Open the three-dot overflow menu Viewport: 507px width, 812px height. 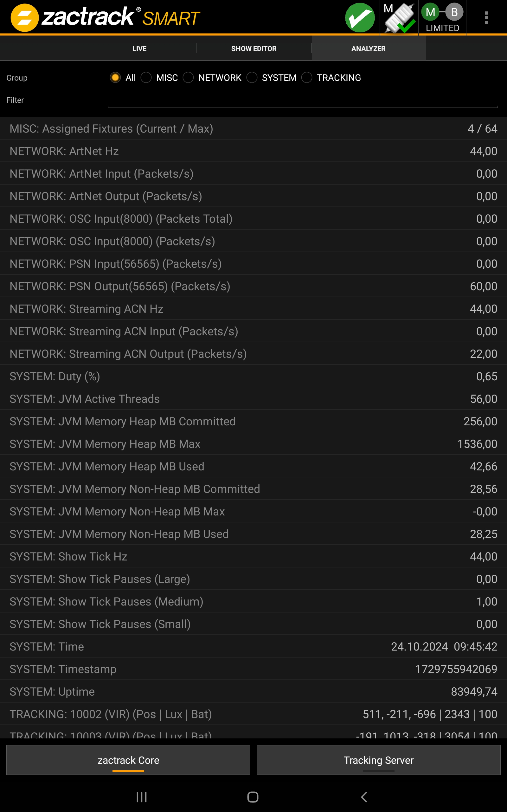click(486, 18)
